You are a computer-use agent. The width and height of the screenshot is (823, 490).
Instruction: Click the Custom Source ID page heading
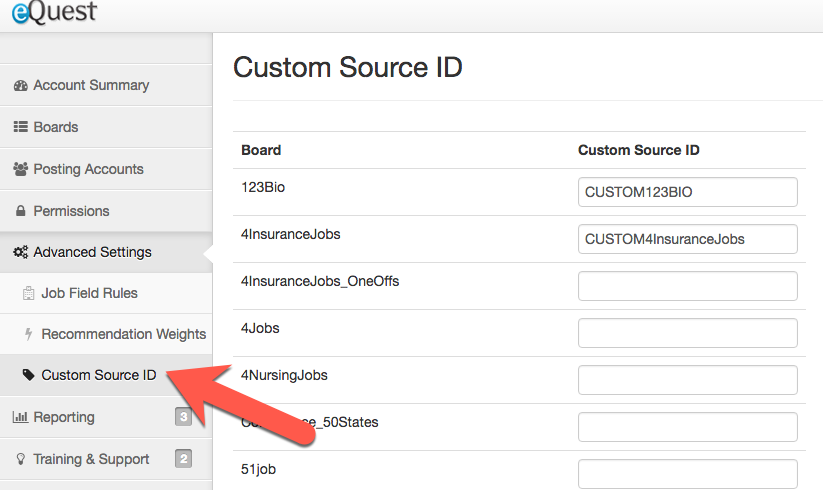tap(347, 68)
